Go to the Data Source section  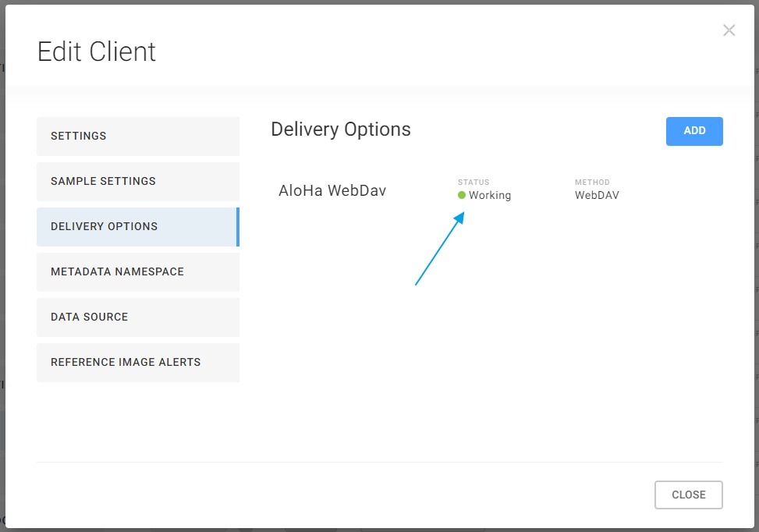(137, 317)
